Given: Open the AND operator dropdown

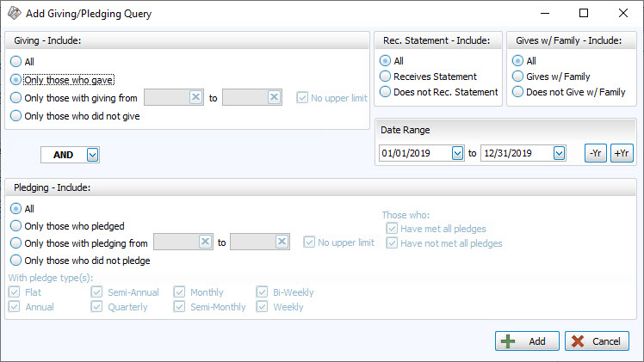Looking at the screenshot, I should click(93, 155).
